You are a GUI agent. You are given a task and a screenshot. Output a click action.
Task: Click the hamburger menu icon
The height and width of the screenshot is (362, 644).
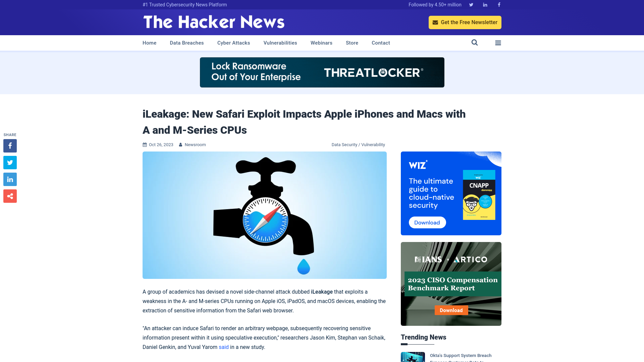coord(498,43)
